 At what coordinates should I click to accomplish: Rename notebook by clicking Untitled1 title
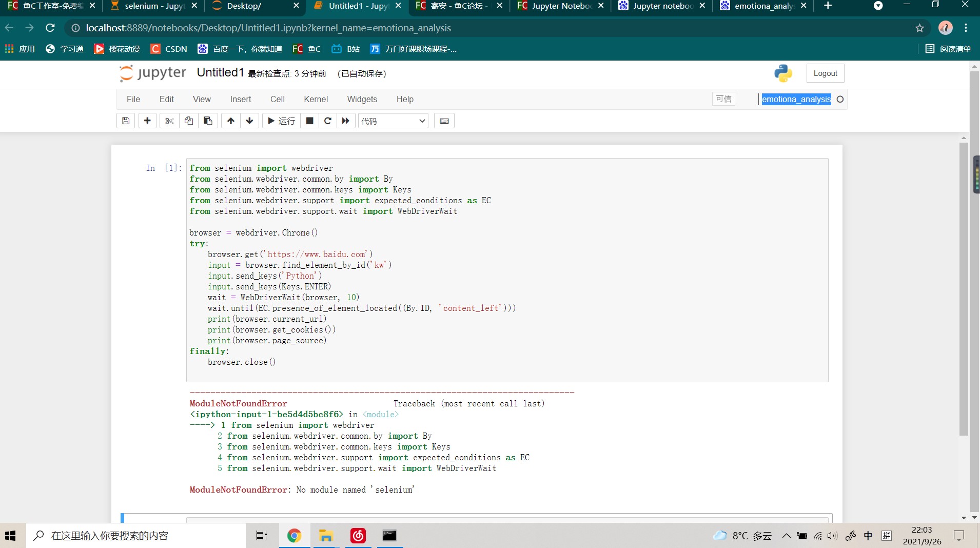coord(220,72)
